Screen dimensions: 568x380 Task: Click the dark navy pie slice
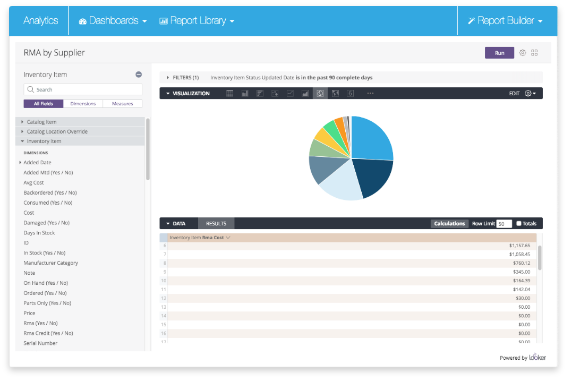tap(373, 176)
